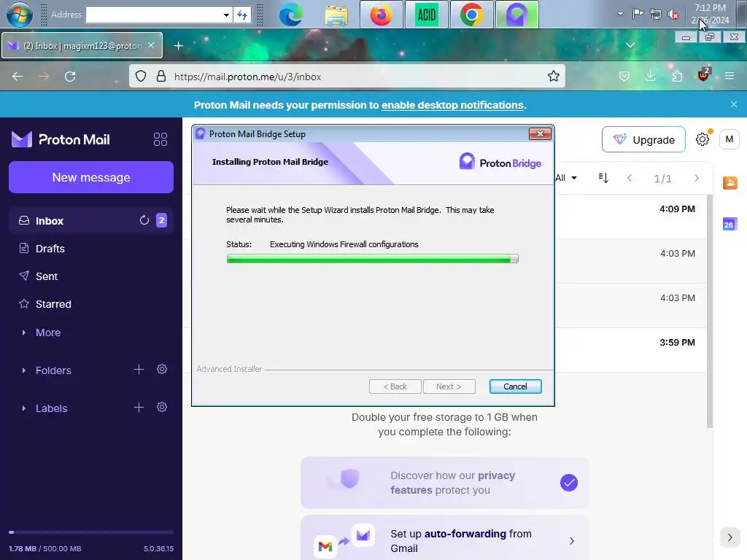747x560 pixels.
Task: Open Action Center flag tray icon
Action: point(638,13)
